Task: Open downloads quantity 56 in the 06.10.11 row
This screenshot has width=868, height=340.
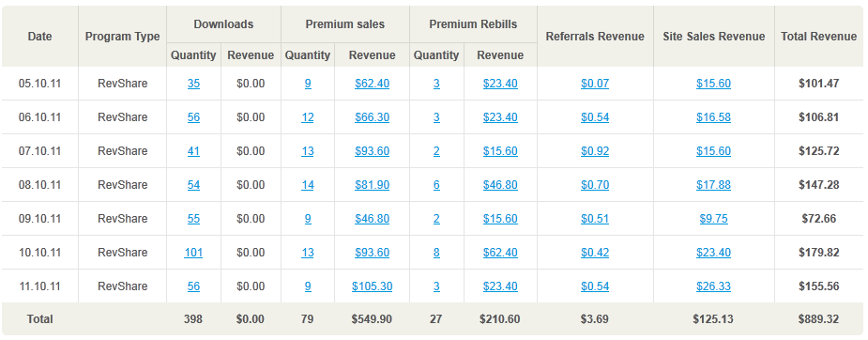Action: click(193, 117)
